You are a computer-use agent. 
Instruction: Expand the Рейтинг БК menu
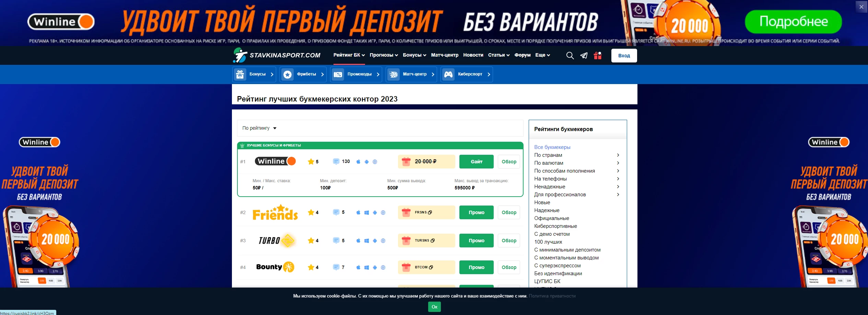point(349,55)
